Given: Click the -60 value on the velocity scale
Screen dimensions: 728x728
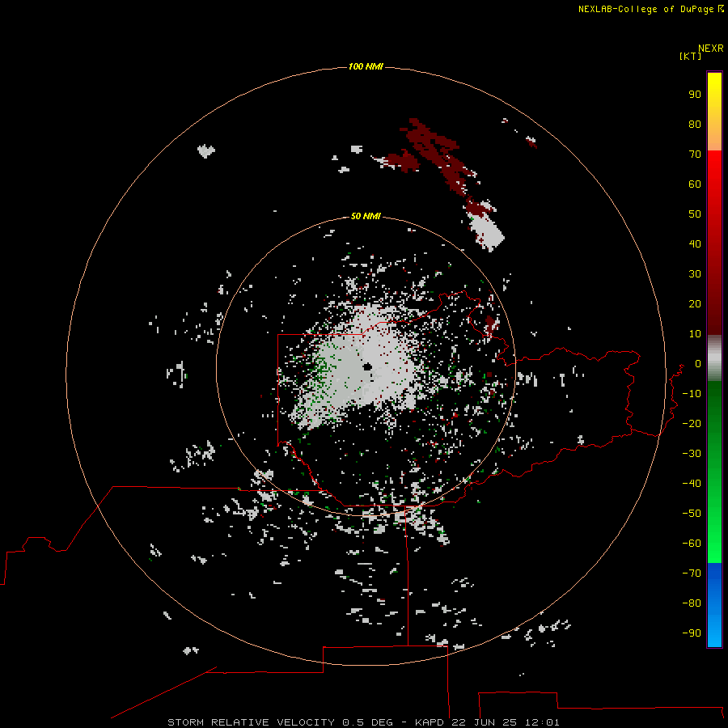Looking at the screenshot, I should (x=692, y=544).
